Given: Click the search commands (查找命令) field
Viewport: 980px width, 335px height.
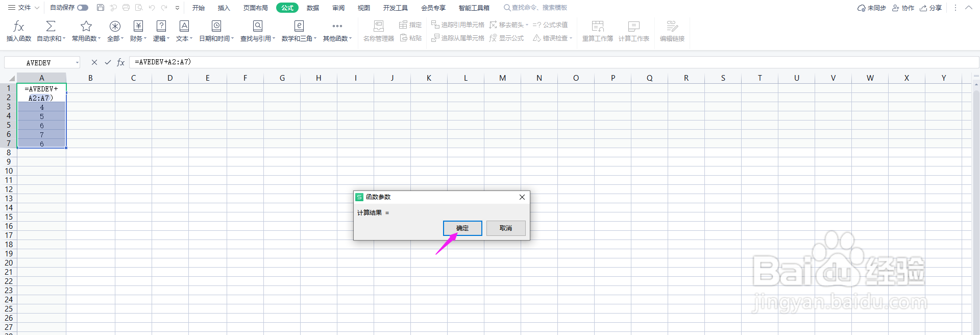Looking at the screenshot, I should [x=535, y=8].
